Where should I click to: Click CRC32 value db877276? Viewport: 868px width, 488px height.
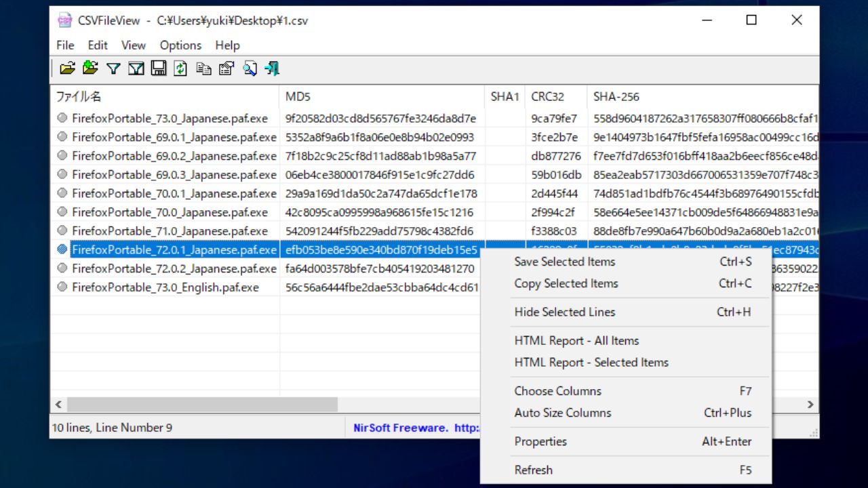tap(556, 156)
